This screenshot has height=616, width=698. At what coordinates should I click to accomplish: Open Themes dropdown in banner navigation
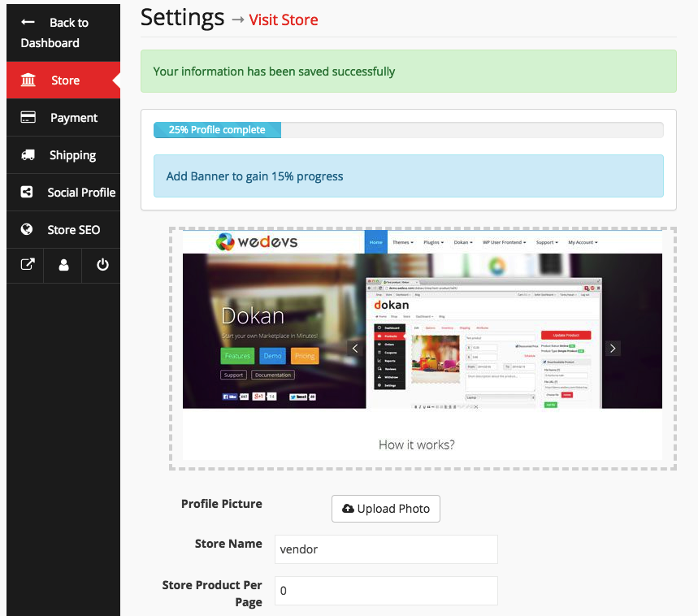(x=403, y=242)
